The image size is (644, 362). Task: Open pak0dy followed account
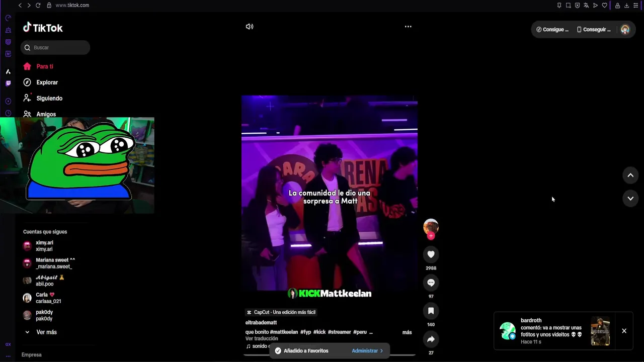[x=38, y=315]
